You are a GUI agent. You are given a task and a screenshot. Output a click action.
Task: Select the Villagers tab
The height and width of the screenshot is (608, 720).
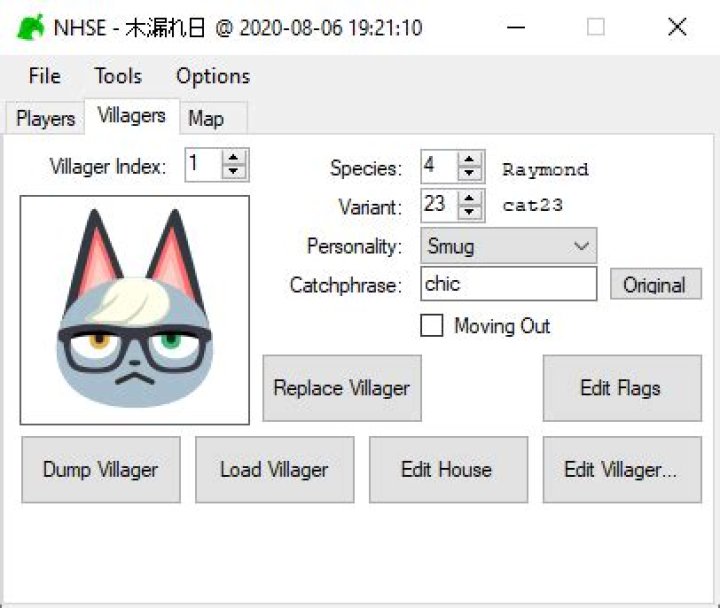click(x=132, y=116)
